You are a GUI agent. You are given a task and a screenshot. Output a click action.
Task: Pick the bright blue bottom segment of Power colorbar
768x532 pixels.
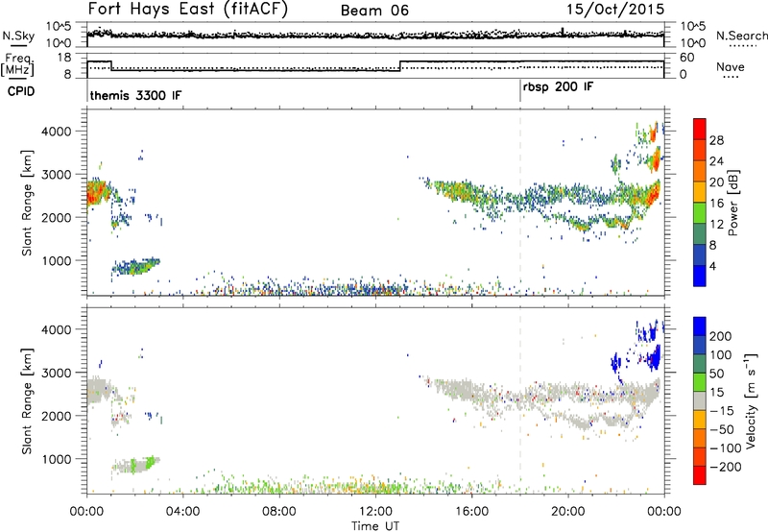tap(700, 276)
